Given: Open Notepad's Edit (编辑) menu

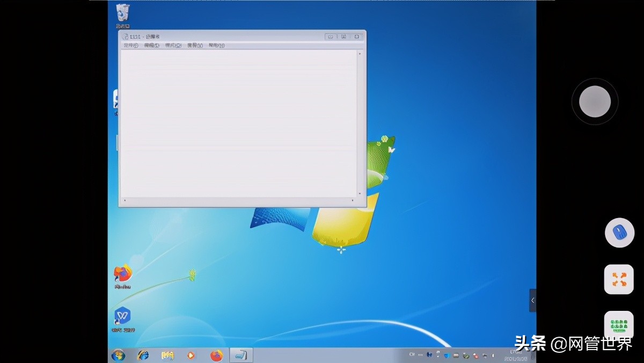Looking at the screenshot, I should pos(152,46).
